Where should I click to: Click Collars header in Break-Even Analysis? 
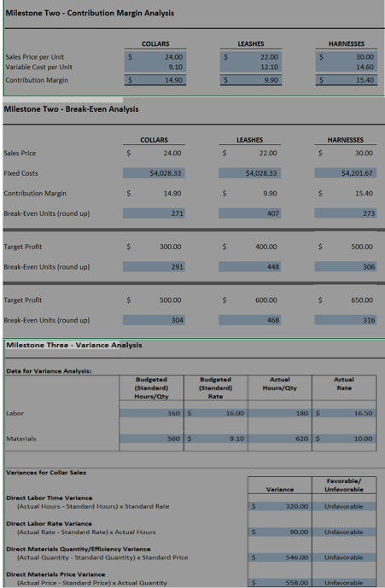tap(154, 140)
